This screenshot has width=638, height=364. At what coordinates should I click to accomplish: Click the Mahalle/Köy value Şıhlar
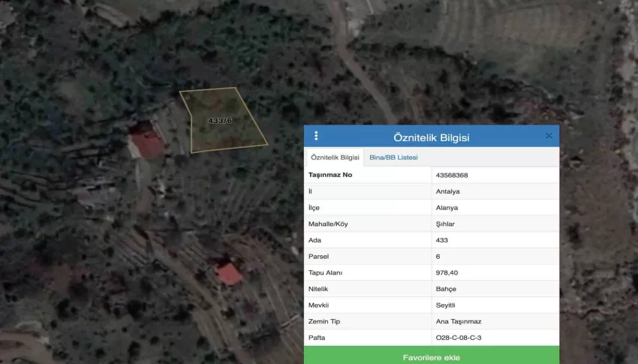445,224
